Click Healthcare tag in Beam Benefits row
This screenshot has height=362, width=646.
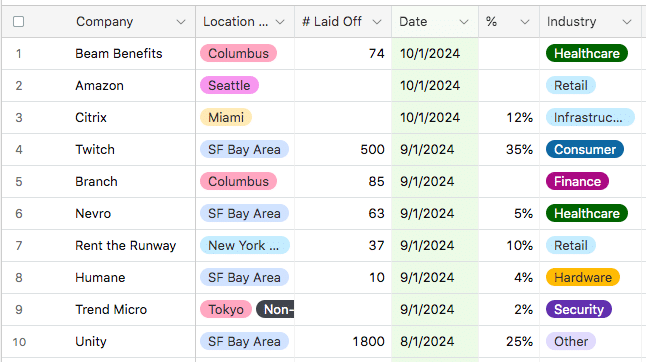pyautogui.click(x=587, y=53)
